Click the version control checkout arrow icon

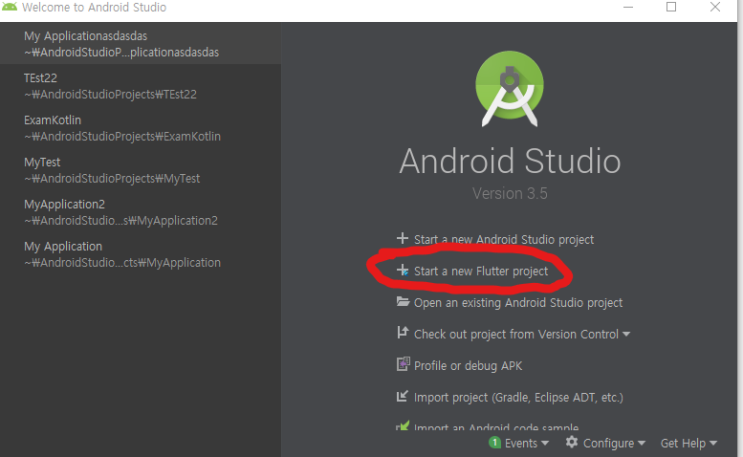point(402,333)
